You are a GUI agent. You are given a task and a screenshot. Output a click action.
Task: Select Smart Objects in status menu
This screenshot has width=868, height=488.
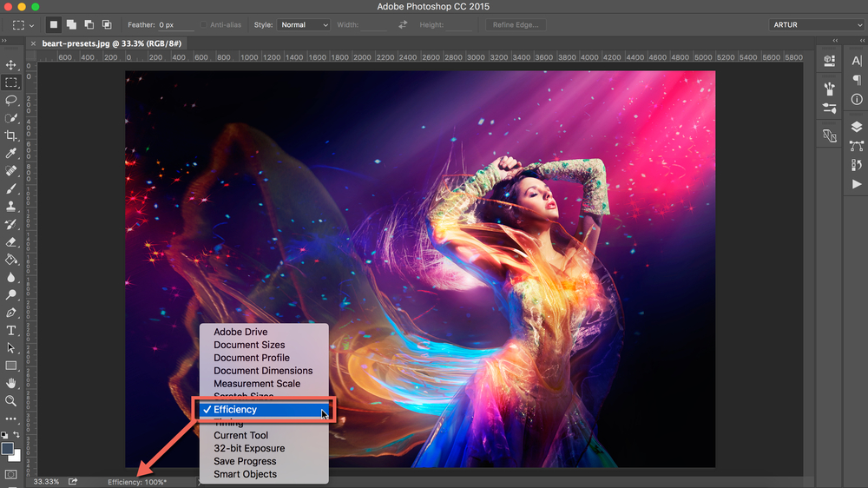click(245, 474)
